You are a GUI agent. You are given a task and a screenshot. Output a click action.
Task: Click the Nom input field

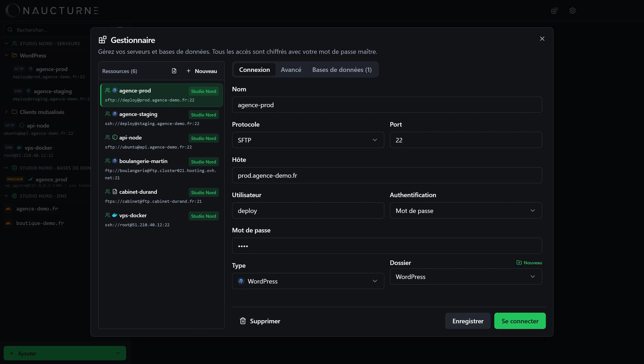pyautogui.click(x=387, y=105)
